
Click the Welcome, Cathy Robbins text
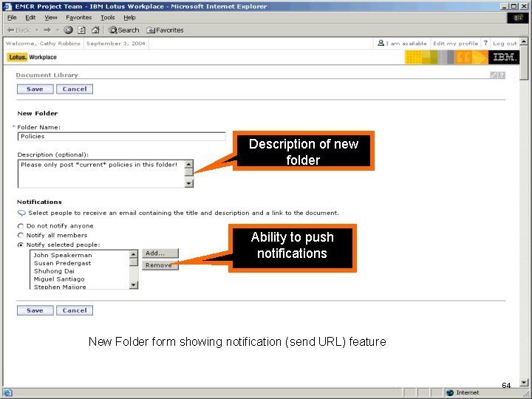pyautogui.click(x=43, y=44)
